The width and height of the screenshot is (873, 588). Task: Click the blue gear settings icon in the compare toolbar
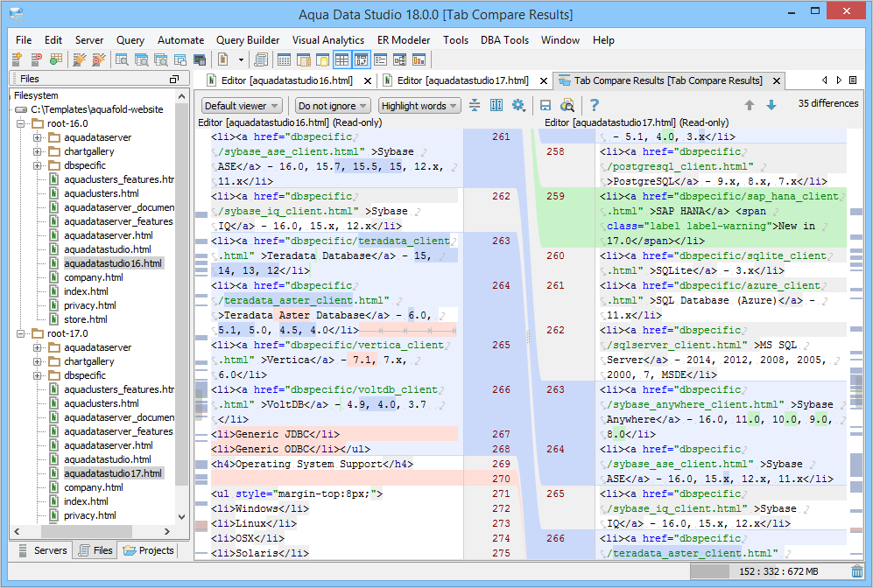point(518,105)
